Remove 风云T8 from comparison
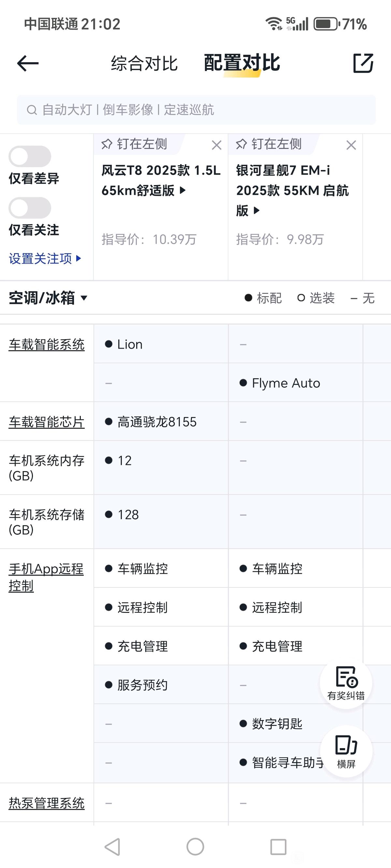The width and height of the screenshot is (391, 868). pyautogui.click(x=217, y=145)
